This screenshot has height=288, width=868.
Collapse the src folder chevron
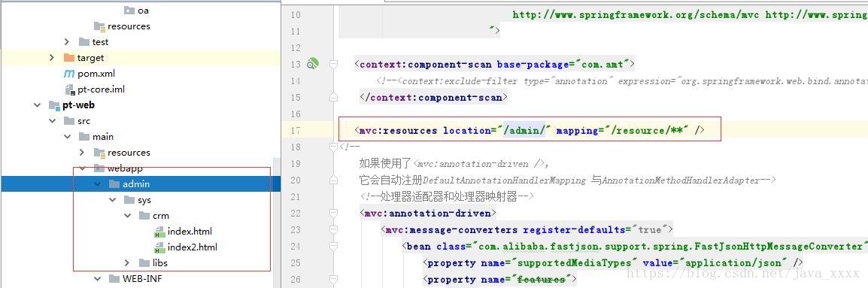point(52,121)
